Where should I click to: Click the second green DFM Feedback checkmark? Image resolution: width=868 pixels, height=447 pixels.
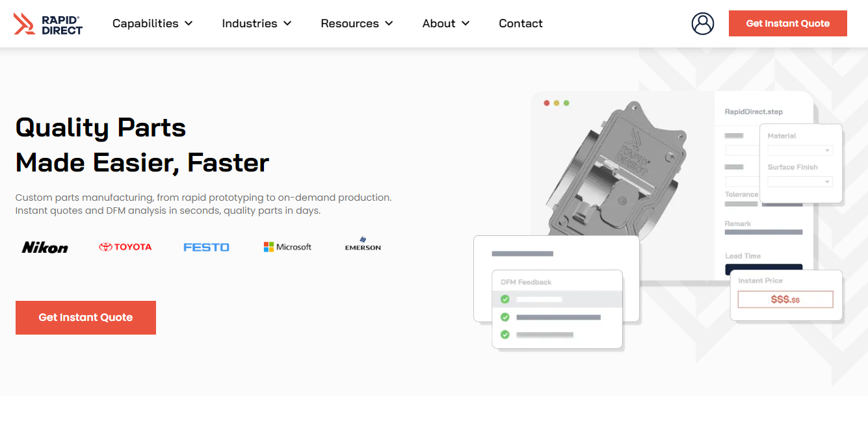(x=505, y=317)
